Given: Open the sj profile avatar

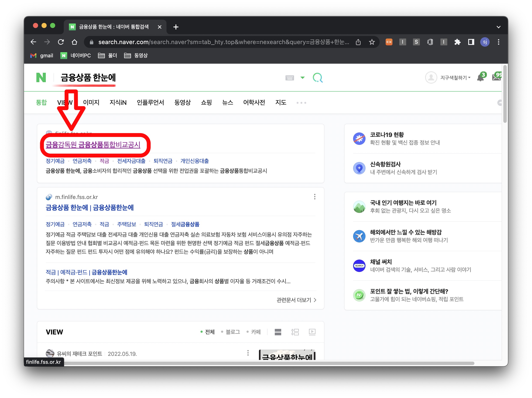Looking at the screenshot, I should (485, 42).
